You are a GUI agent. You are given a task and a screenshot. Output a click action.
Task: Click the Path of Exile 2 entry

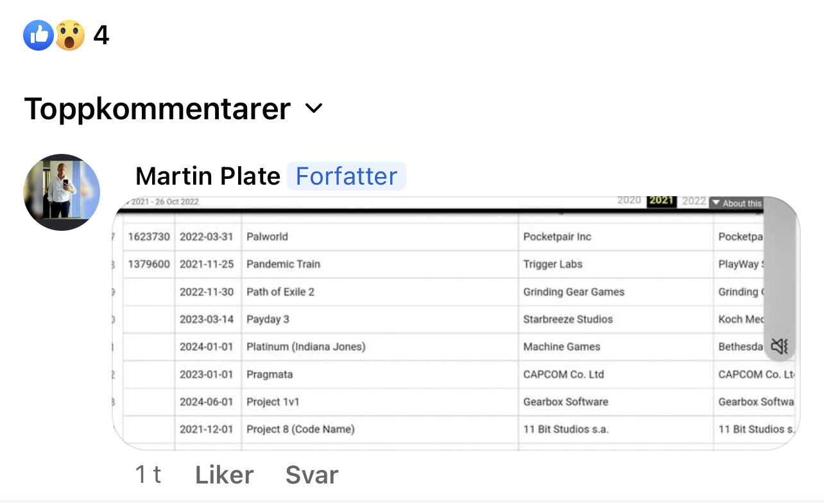click(280, 292)
